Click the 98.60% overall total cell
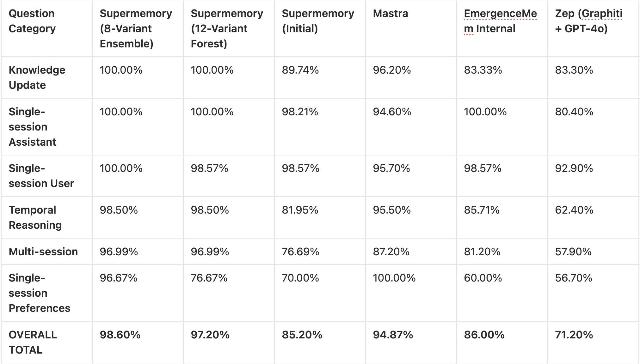Image resolution: width=640 pixels, height=364 pixels. tap(120, 335)
